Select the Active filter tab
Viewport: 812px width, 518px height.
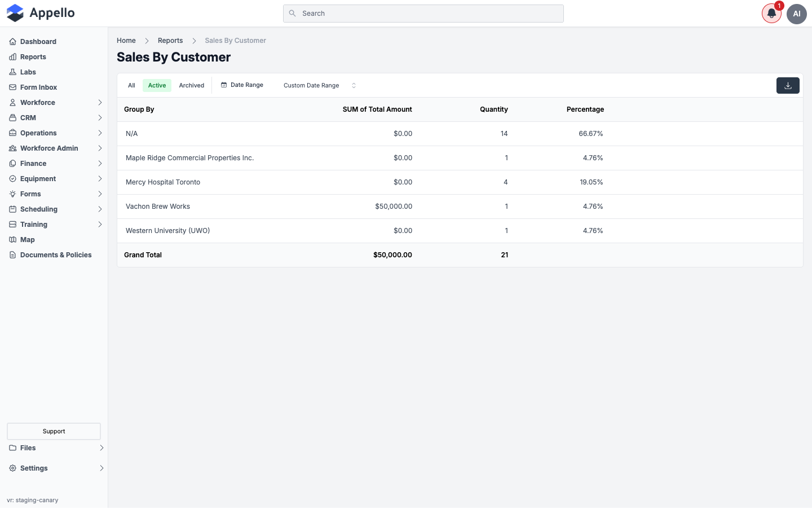click(157, 86)
